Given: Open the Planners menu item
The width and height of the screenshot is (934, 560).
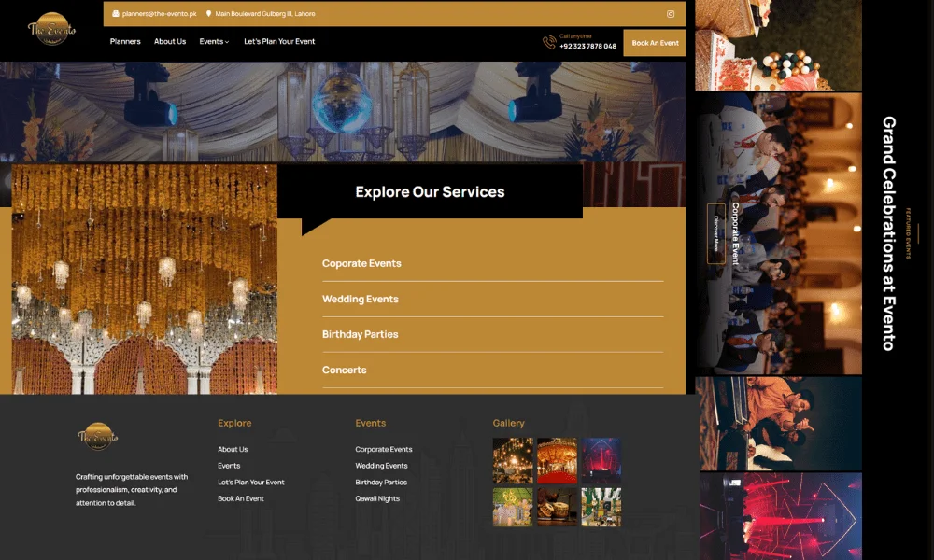Looking at the screenshot, I should pyautogui.click(x=125, y=42).
